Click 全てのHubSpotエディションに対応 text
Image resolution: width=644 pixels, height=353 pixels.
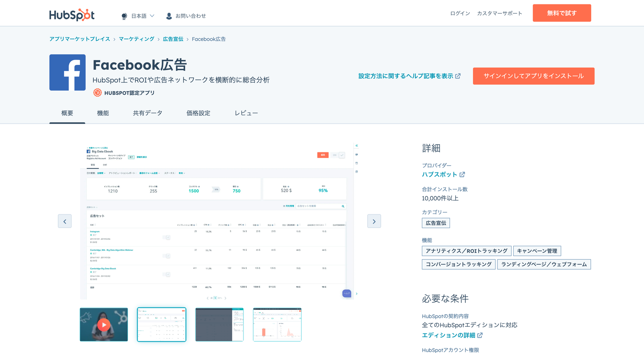coord(470,325)
